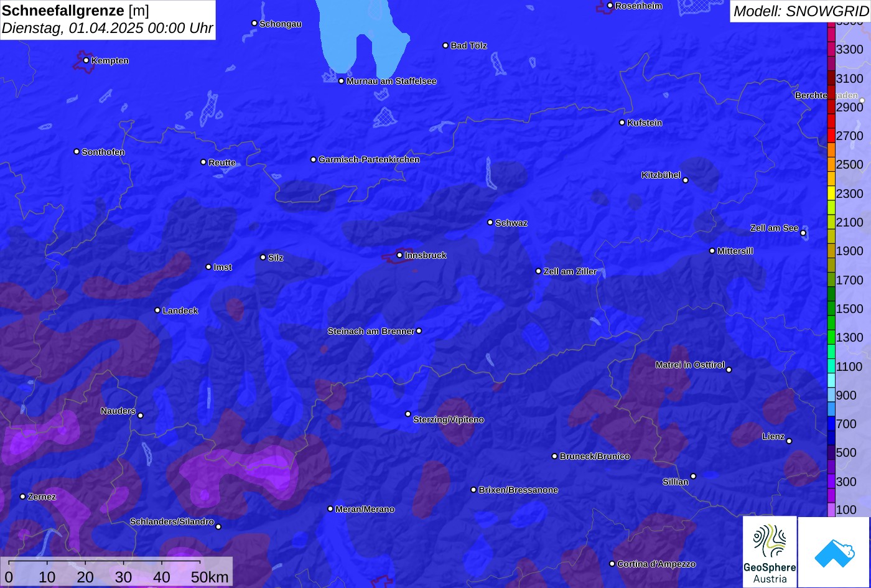Viewport: 871px width, 588px height.
Task: Click the green legend swatch beside 1500
Action: (x=831, y=309)
